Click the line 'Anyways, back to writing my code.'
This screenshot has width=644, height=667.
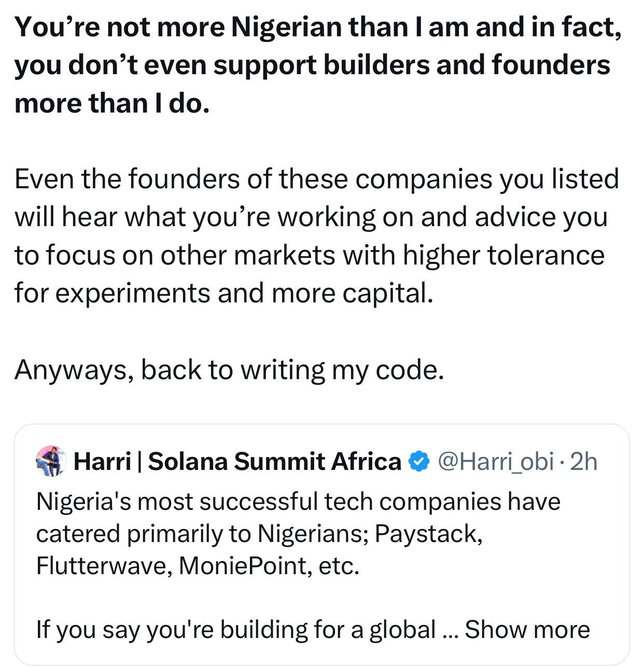(229, 370)
